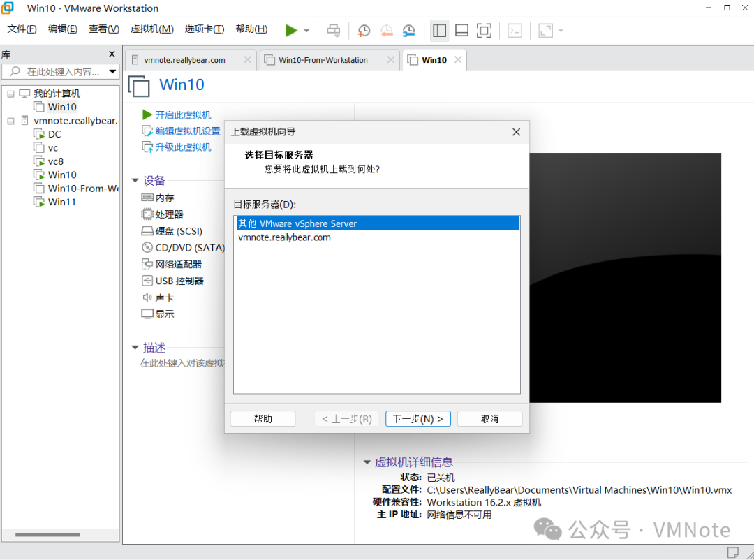Image resolution: width=754 pixels, height=560 pixels.
Task: Open the stretch display dropdown arrow
Action: (561, 31)
